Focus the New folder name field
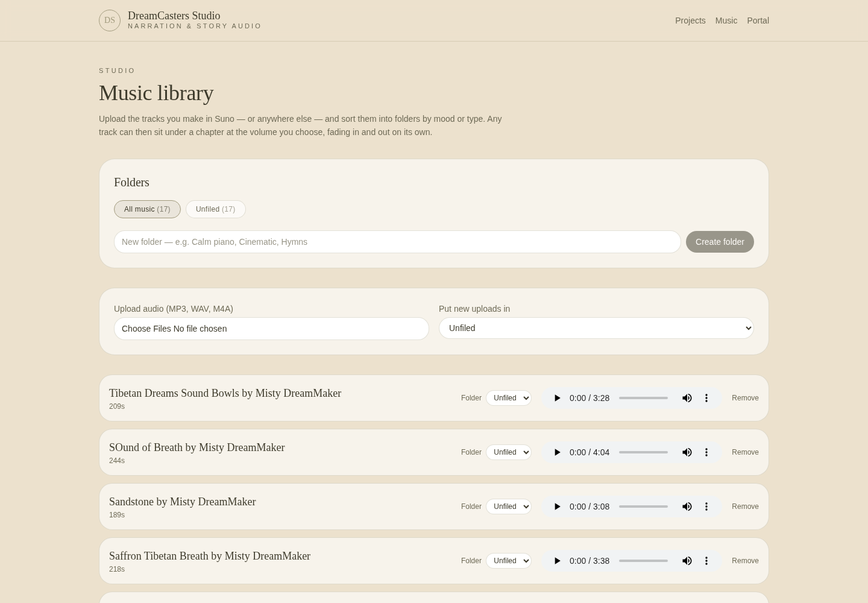 coord(397,242)
